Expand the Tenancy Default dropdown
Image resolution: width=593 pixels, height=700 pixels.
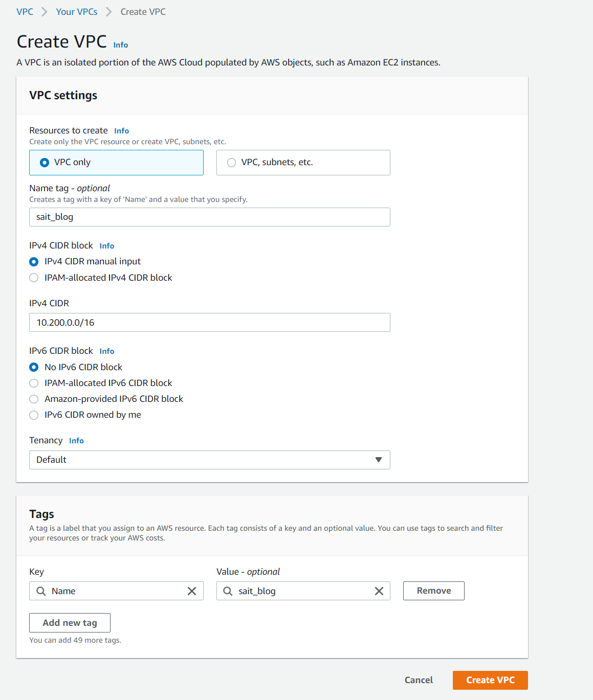pyautogui.click(x=210, y=460)
